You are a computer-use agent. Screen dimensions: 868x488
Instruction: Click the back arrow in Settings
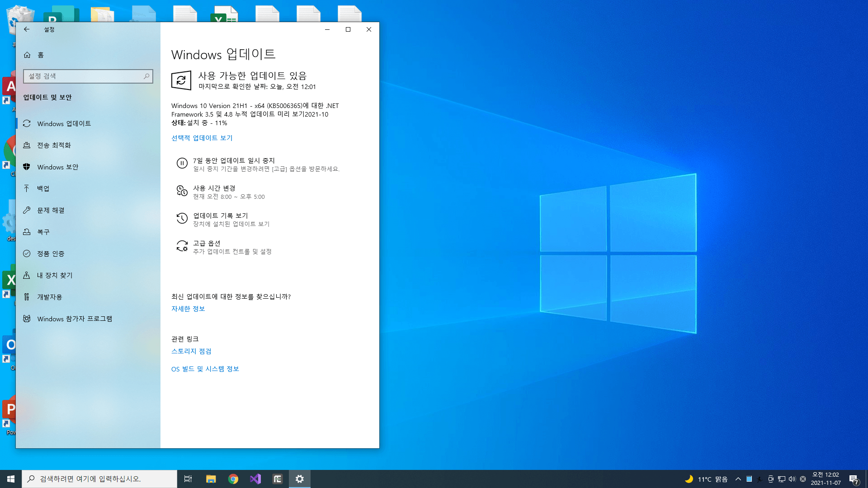pos(27,29)
